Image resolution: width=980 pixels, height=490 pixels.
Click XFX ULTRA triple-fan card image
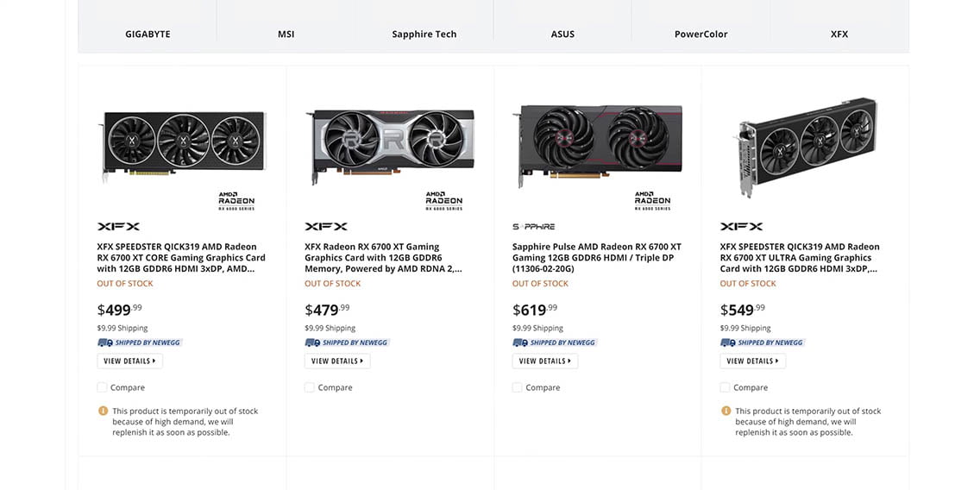coord(807,147)
